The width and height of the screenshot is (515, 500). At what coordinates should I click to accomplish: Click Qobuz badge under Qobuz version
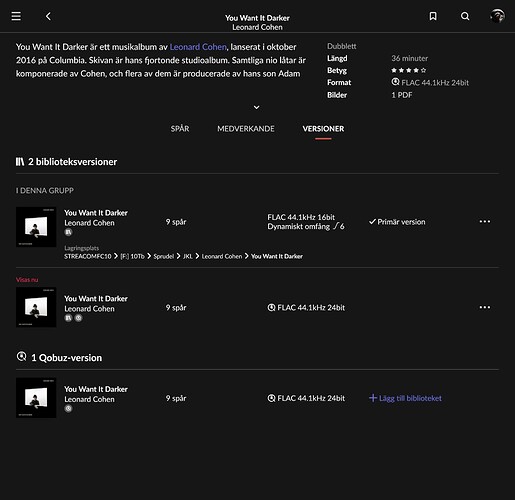coord(68,408)
